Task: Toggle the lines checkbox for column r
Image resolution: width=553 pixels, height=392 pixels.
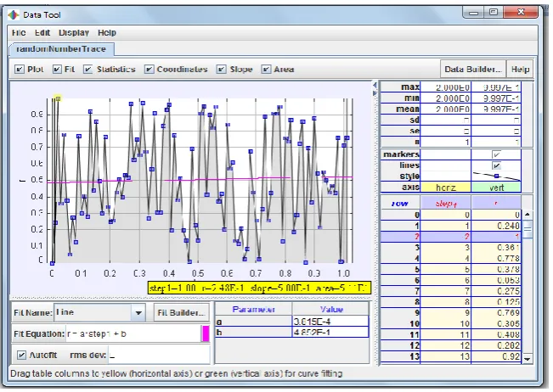Action: tap(496, 165)
